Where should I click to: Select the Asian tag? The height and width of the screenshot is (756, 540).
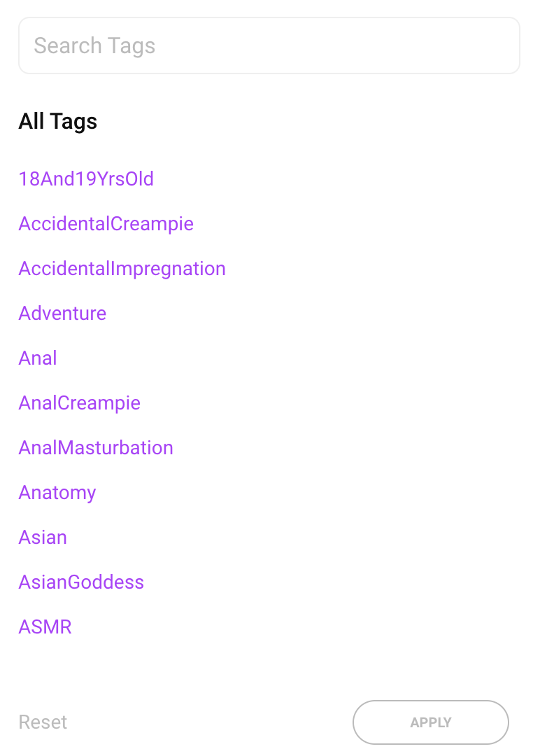click(x=43, y=538)
